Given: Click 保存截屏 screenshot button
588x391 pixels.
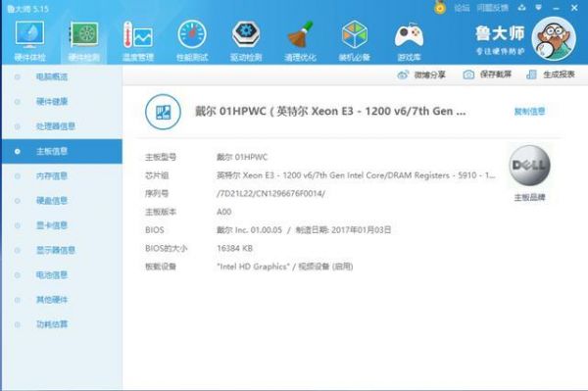Looking at the screenshot, I should (x=487, y=74).
